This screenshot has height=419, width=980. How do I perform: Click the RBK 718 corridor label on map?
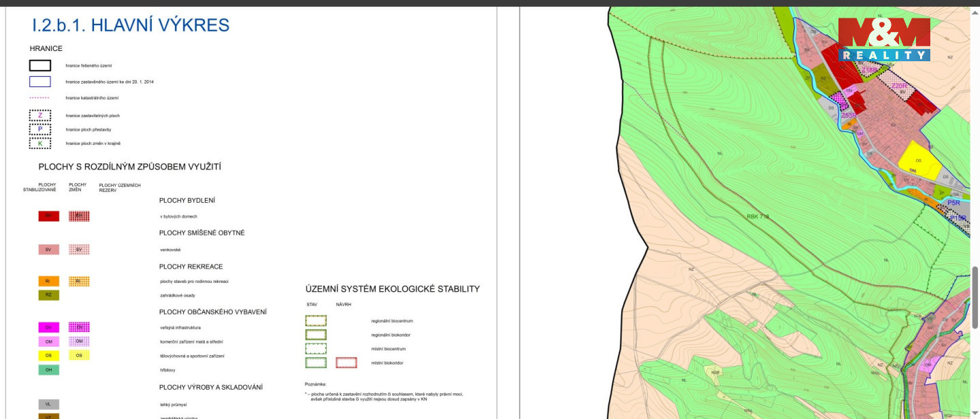pos(757,216)
